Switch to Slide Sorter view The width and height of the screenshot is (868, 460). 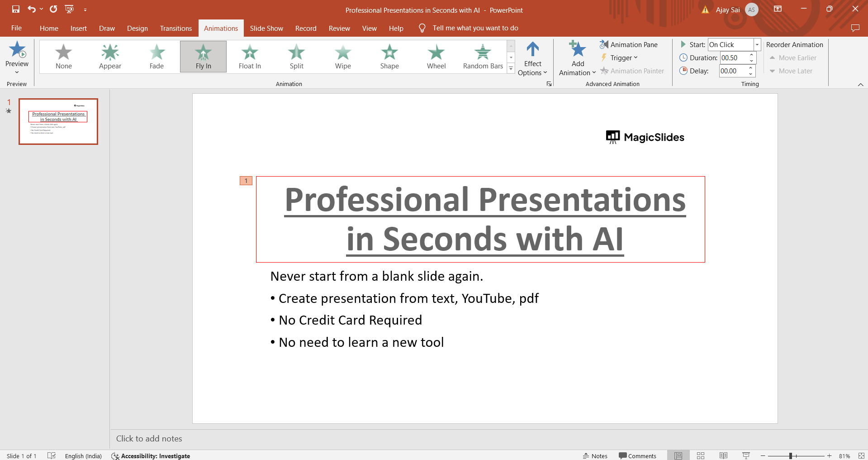pyautogui.click(x=701, y=455)
